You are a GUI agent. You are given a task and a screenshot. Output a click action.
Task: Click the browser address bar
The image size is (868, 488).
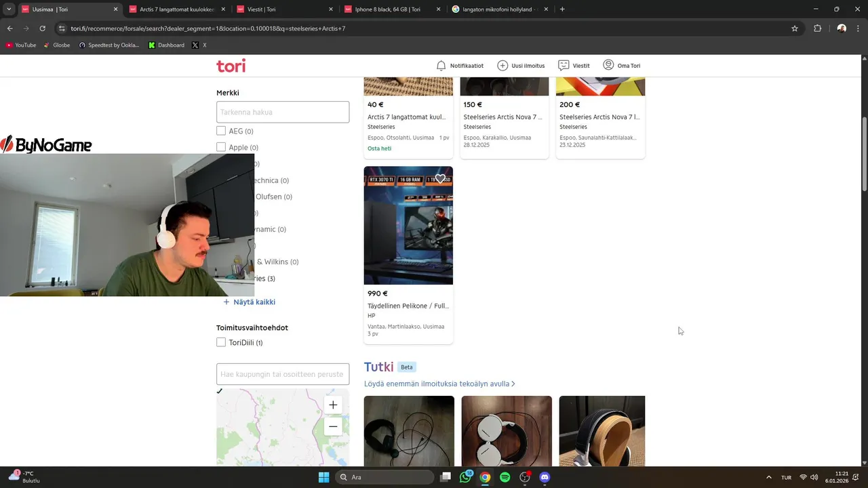click(x=427, y=28)
